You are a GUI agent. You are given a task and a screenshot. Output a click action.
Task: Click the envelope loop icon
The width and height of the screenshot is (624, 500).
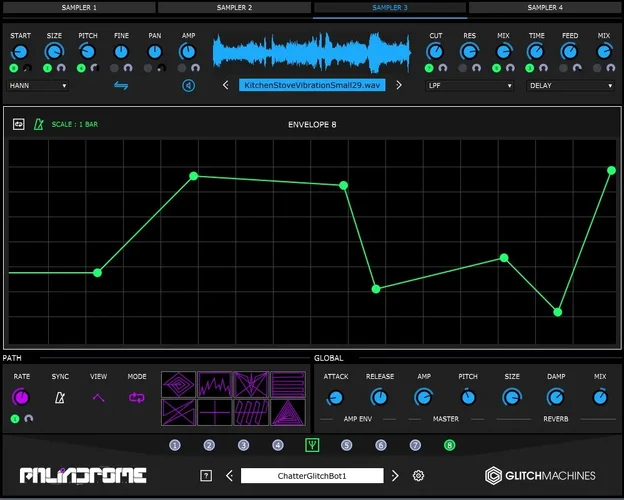(19, 125)
